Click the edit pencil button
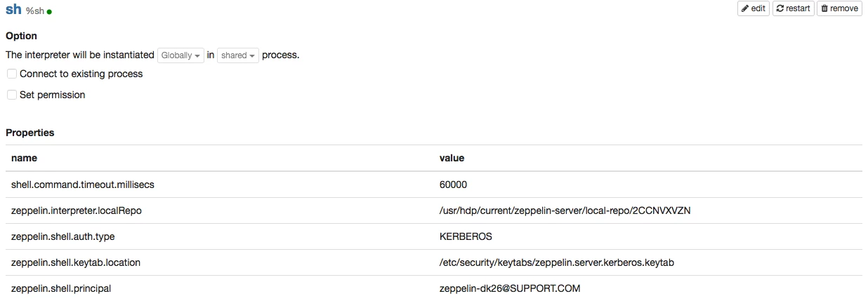Screen dimensions: 868x308 754,8
